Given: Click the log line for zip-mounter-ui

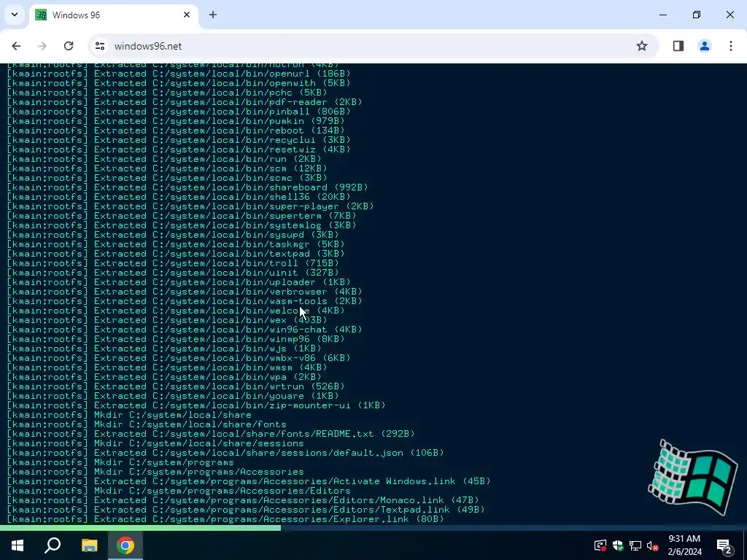Looking at the screenshot, I should click(196, 405).
